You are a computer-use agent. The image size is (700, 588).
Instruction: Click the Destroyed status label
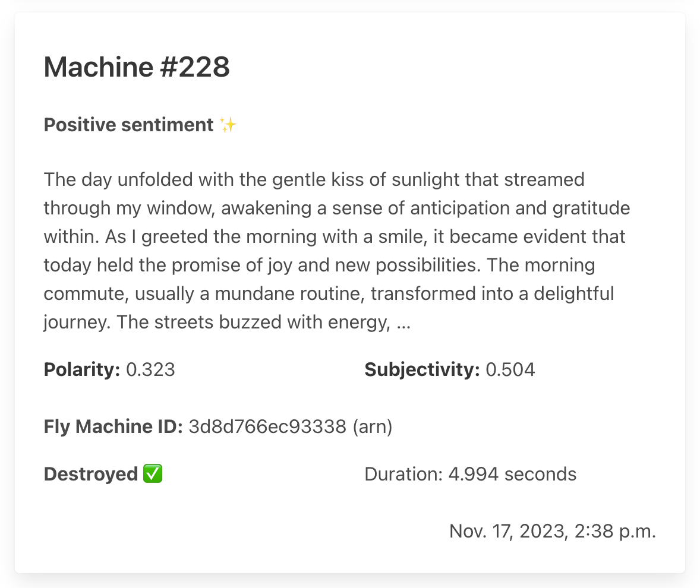pyautogui.click(x=91, y=474)
